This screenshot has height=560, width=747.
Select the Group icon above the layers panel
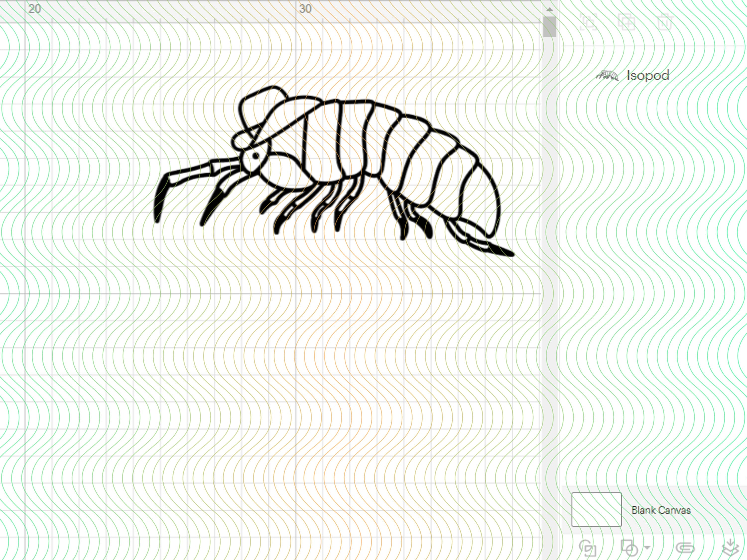(588, 22)
